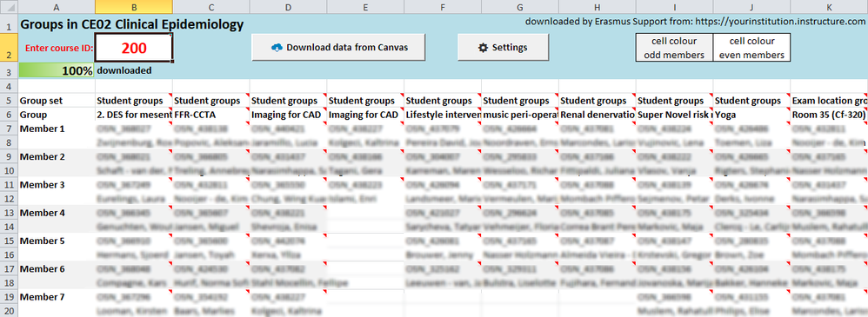Select the Yoga group cell
Viewport: 868px width, 317px height.
751,115
